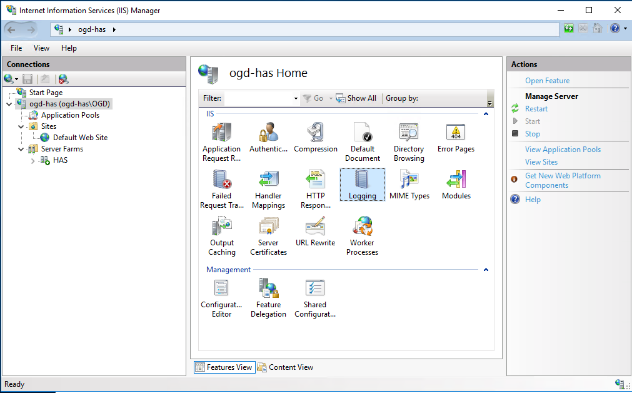
Task: Open Server Certificates feature
Action: (x=268, y=236)
